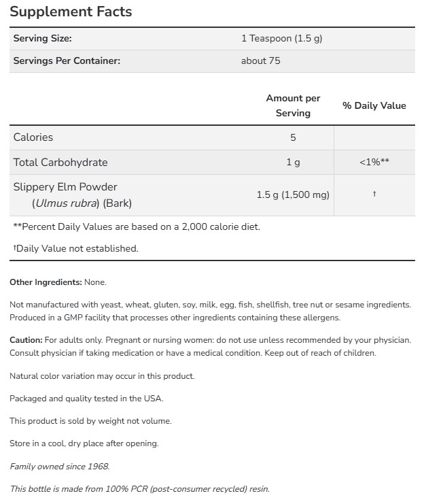Click the bold Caution label

pyautogui.click(x=26, y=339)
